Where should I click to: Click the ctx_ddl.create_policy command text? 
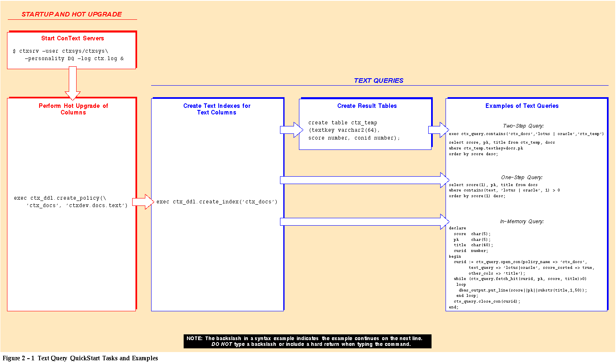(71, 202)
